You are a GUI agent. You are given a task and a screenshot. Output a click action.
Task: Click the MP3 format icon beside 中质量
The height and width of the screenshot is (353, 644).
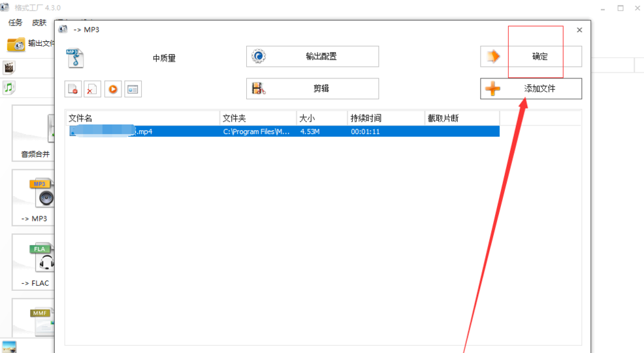click(75, 58)
